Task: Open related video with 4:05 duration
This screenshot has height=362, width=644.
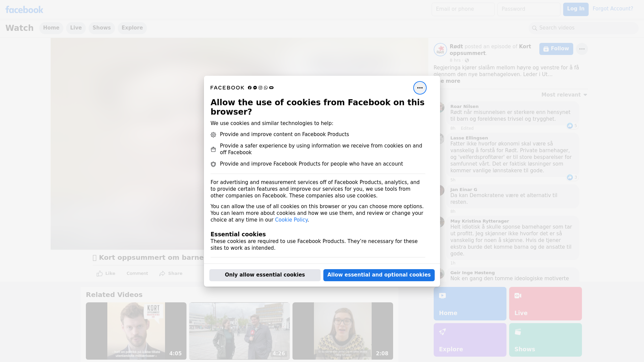Action: click(x=136, y=331)
